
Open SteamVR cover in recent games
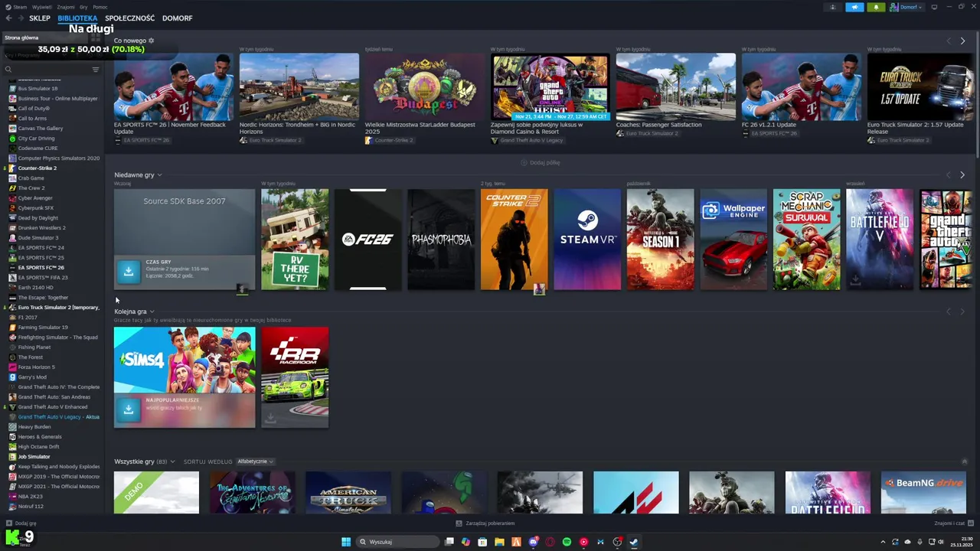click(x=587, y=240)
